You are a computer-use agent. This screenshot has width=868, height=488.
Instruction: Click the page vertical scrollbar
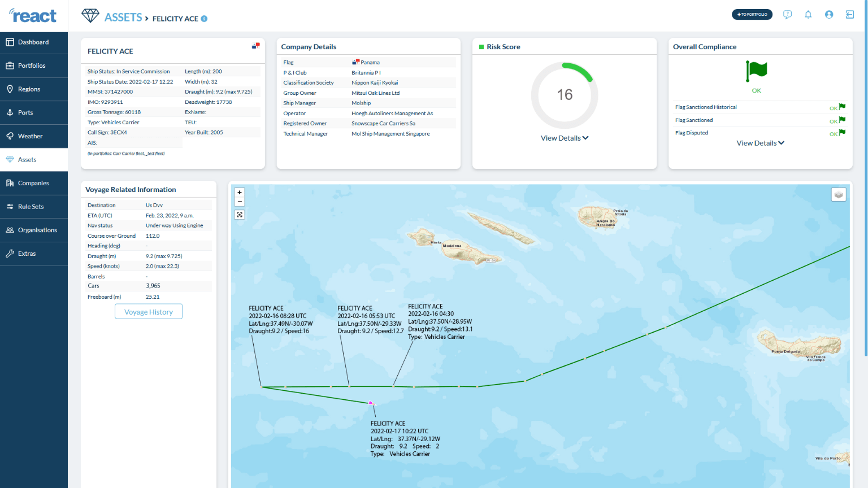click(x=866, y=178)
